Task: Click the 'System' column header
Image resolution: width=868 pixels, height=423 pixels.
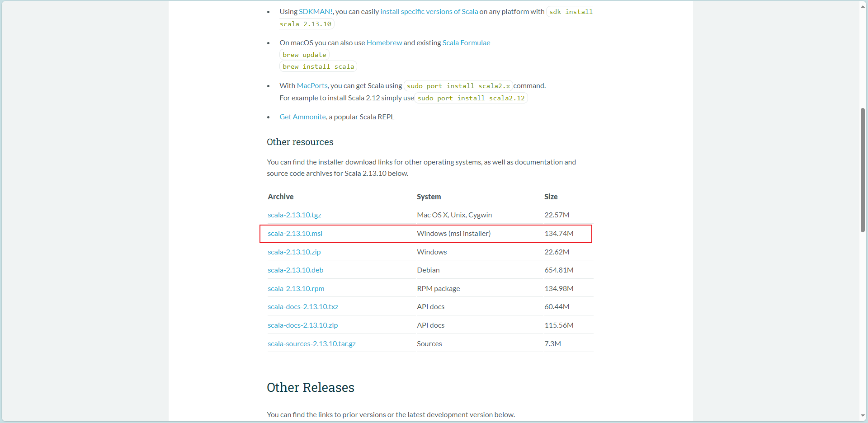Action: click(x=429, y=197)
